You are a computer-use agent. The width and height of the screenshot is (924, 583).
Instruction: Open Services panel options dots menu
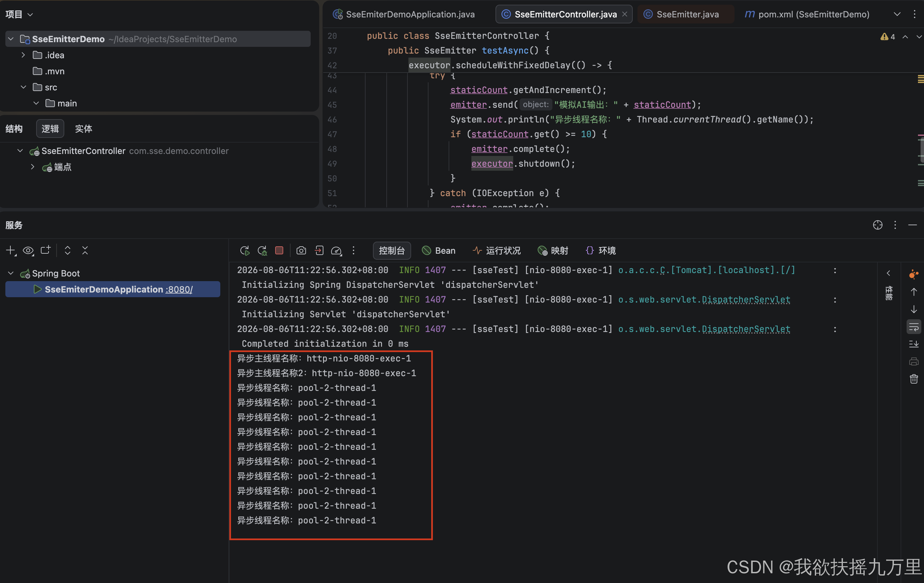(895, 225)
